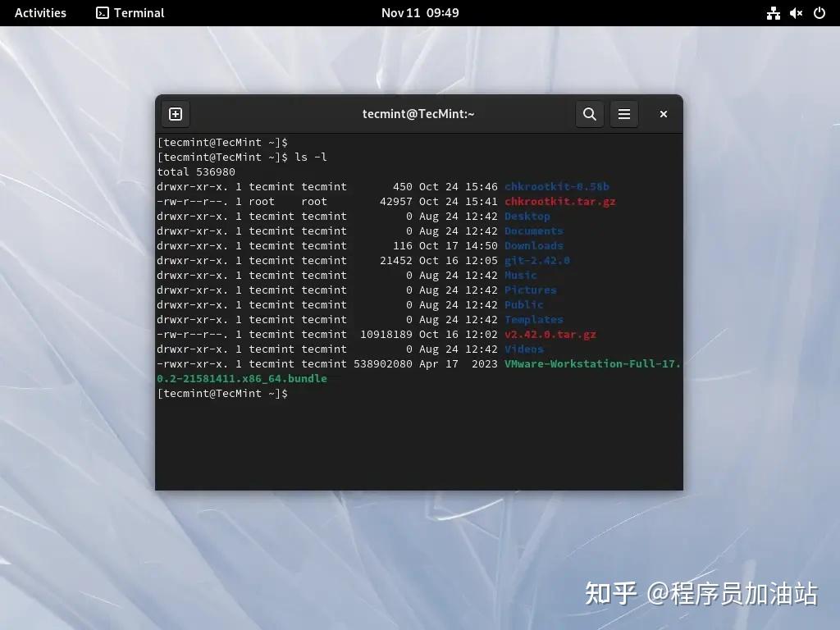Open the terminal hamburger menu

click(x=624, y=114)
